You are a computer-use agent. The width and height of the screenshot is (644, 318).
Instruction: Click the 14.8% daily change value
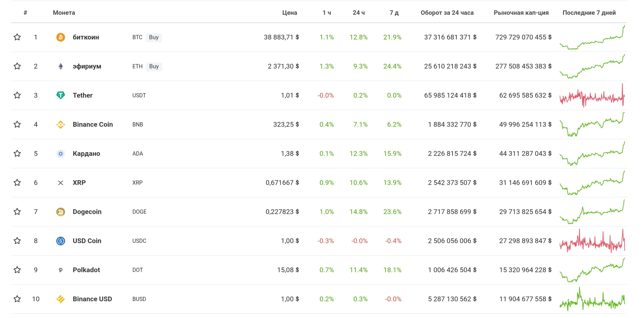click(x=359, y=212)
